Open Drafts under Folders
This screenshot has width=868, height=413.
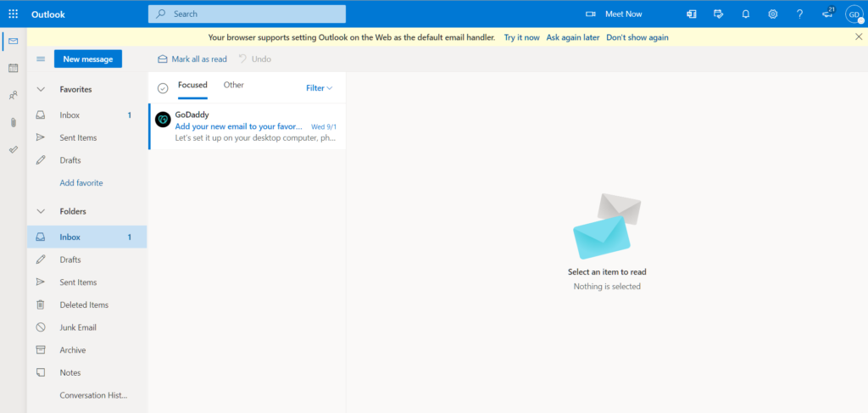click(87, 260)
